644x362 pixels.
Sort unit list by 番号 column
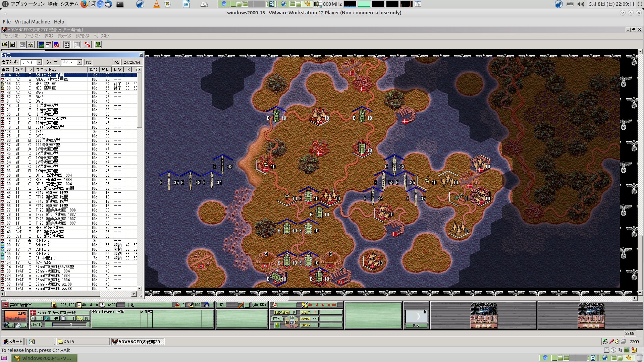click(x=7, y=70)
